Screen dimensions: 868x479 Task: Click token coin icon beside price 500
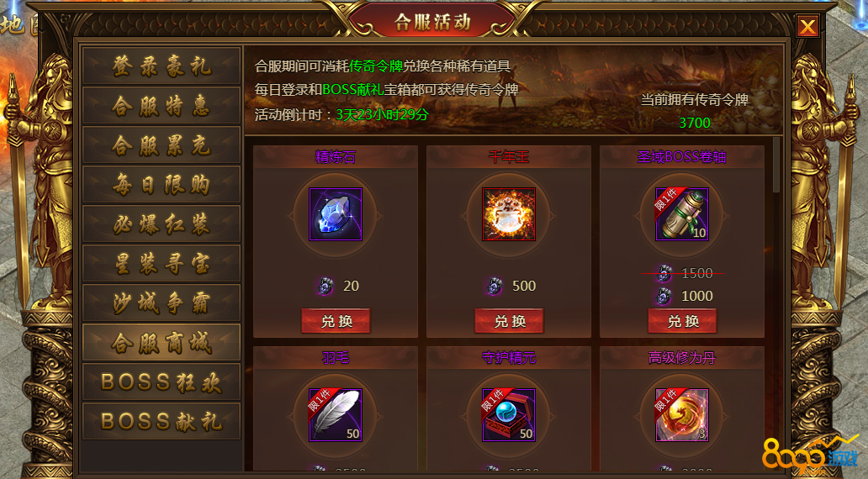coord(495,286)
